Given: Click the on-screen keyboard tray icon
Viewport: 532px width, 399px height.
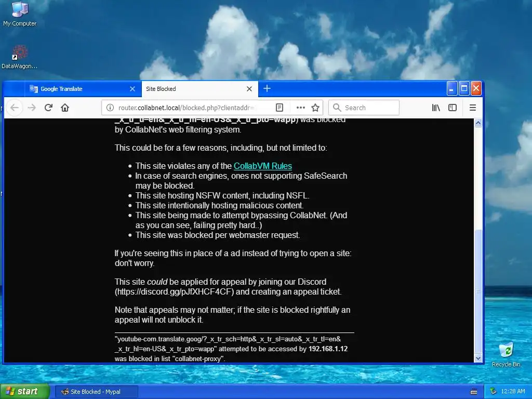Looking at the screenshot, I should (474, 392).
